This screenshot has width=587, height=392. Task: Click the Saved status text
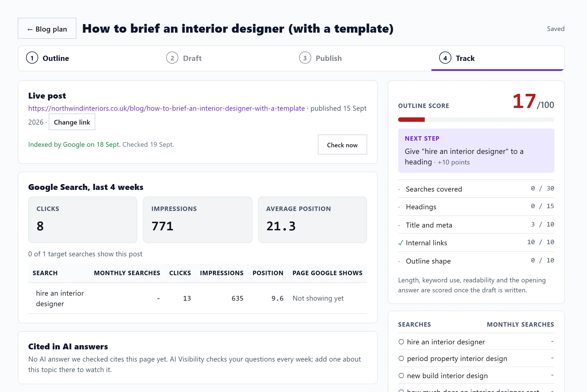coord(555,29)
